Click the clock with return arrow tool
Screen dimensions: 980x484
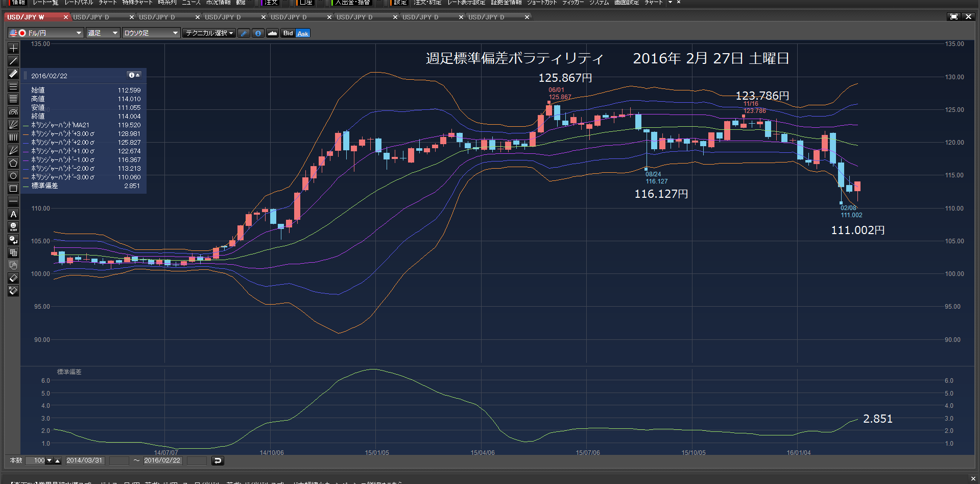coord(13,240)
